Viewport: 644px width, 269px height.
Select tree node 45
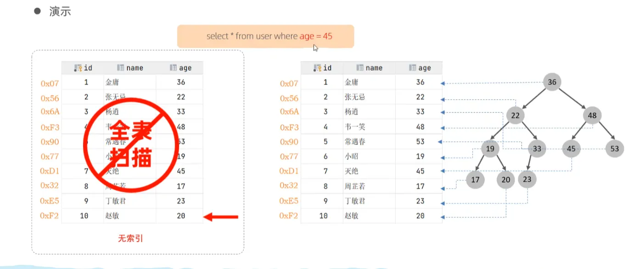click(571, 149)
